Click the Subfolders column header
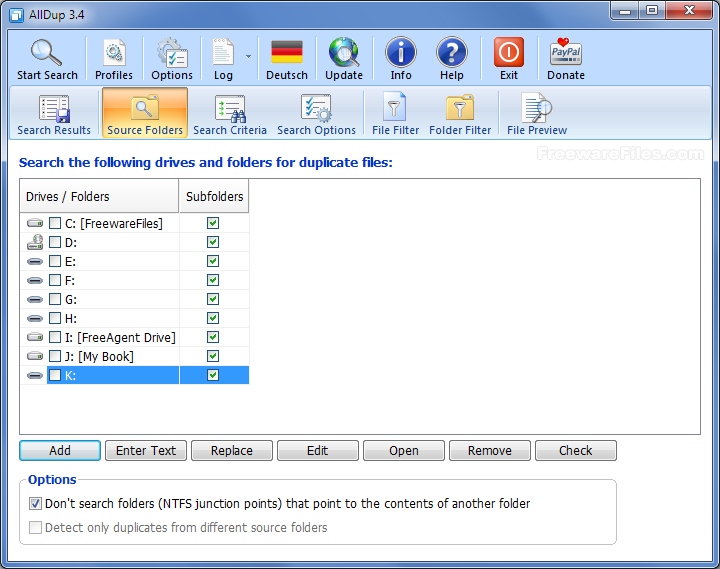This screenshot has width=720, height=569. (x=214, y=196)
